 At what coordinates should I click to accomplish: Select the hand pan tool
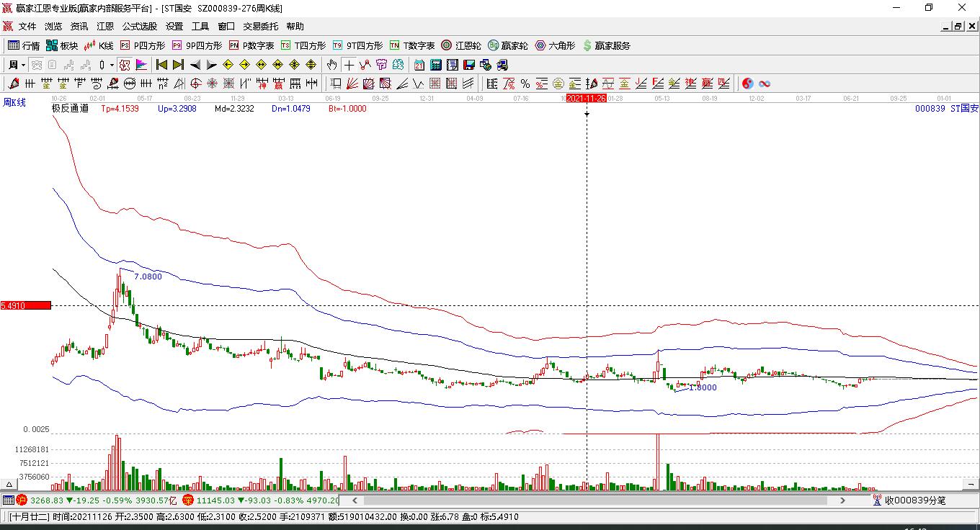click(332, 65)
